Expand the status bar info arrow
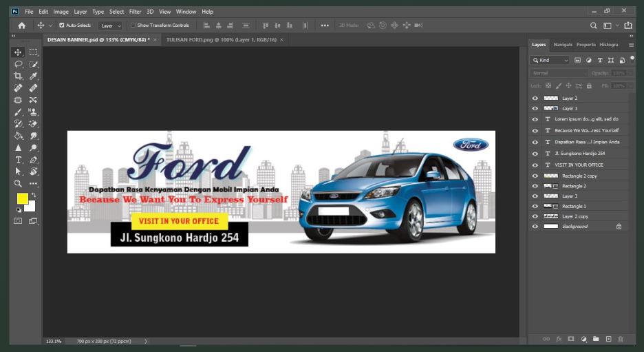The image size is (644, 352). 145,341
